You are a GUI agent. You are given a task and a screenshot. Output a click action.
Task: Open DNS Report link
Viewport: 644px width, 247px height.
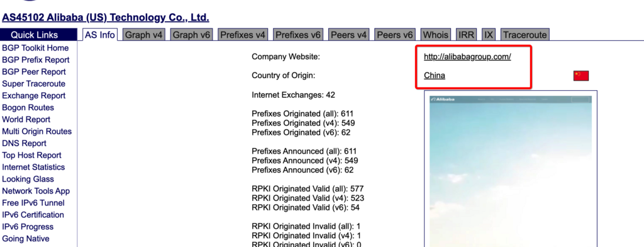coord(25,143)
